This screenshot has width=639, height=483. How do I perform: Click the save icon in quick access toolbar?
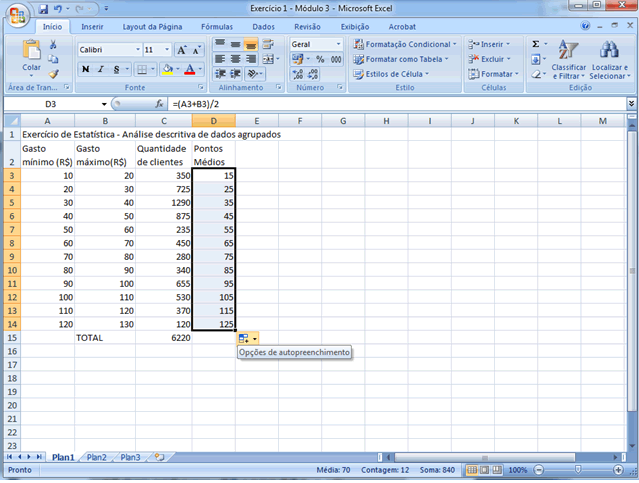(x=42, y=8)
